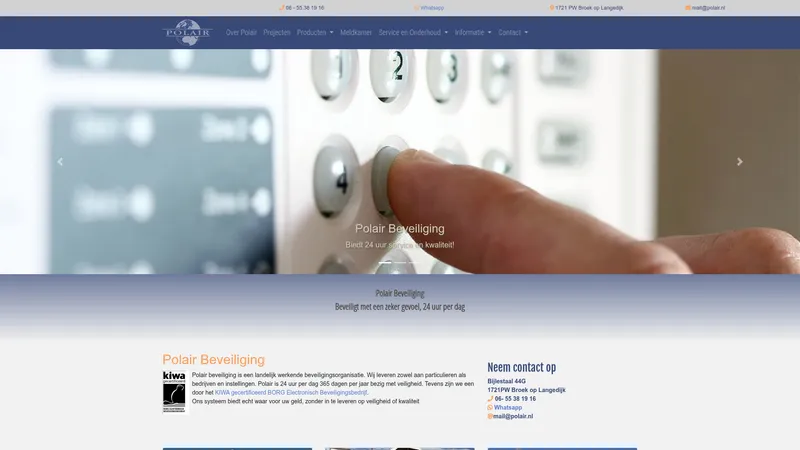Click phone number 06- 55 38 19 16 in contact section
This screenshot has width=800, height=450.
(515, 399)
